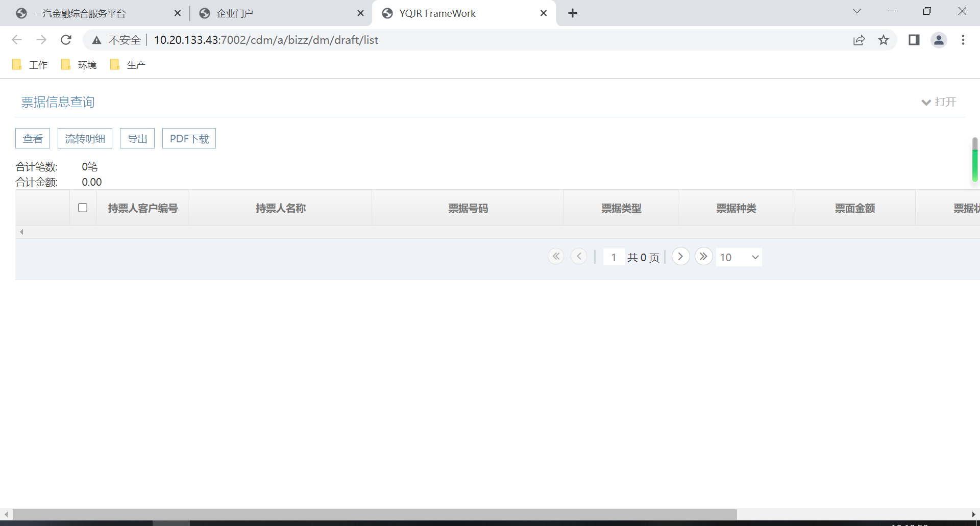Close the 一汽金融综合服务平台 tab
The width and height of the screenshot is (980, 526).
178,13
